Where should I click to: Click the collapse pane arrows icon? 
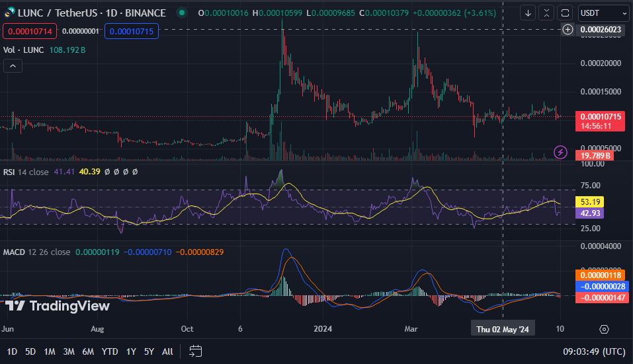pos(546,13)
